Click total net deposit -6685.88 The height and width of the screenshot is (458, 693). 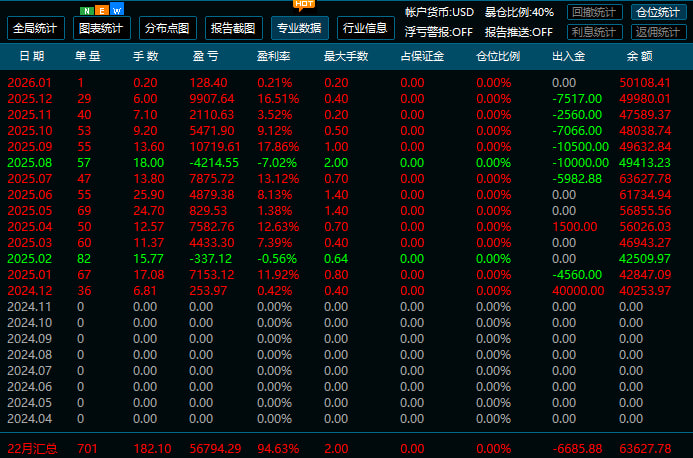[x=577, y=449]
